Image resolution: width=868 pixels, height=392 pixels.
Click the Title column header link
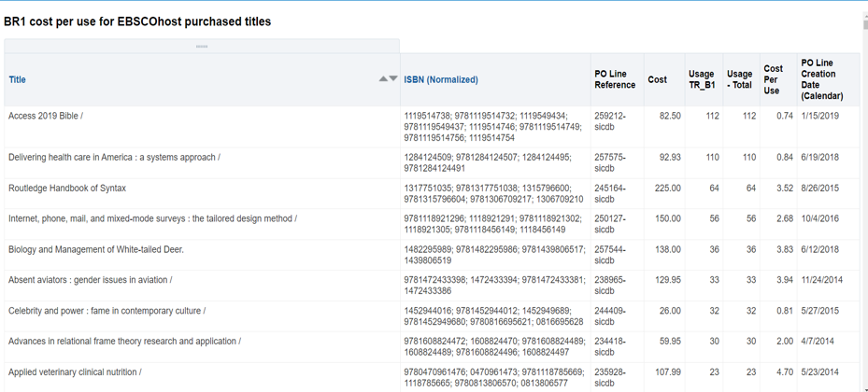click(x=17, y=79)
